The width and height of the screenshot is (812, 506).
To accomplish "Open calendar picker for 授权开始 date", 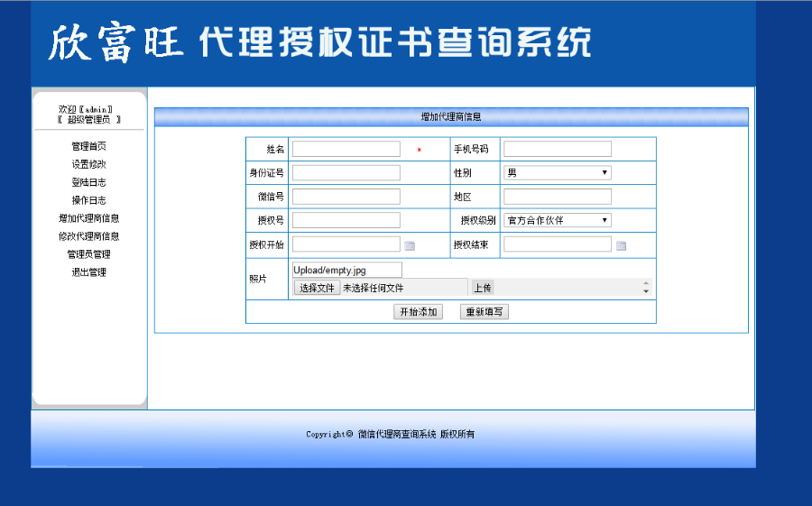I will click(x=410, y=246).
